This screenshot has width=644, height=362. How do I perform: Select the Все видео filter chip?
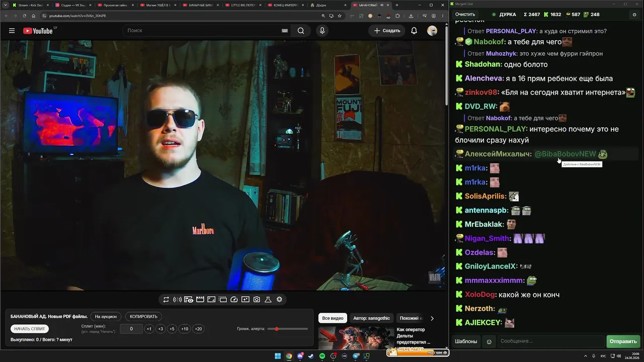[333, 318]
